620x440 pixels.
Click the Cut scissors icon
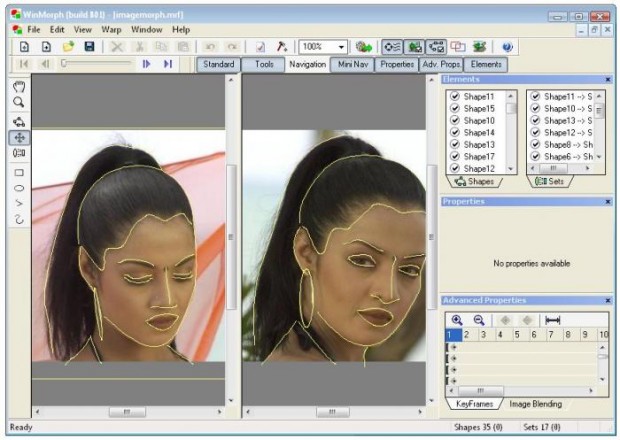tap(139, 47)
